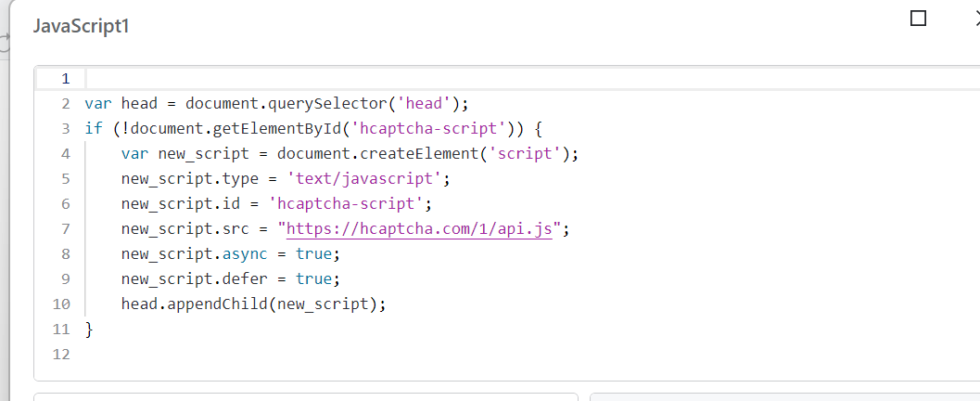Viewport: 980px width, 401px height.
Task: Open the hcaptcha.com api.js URL link
Action: tap(418, 229)
